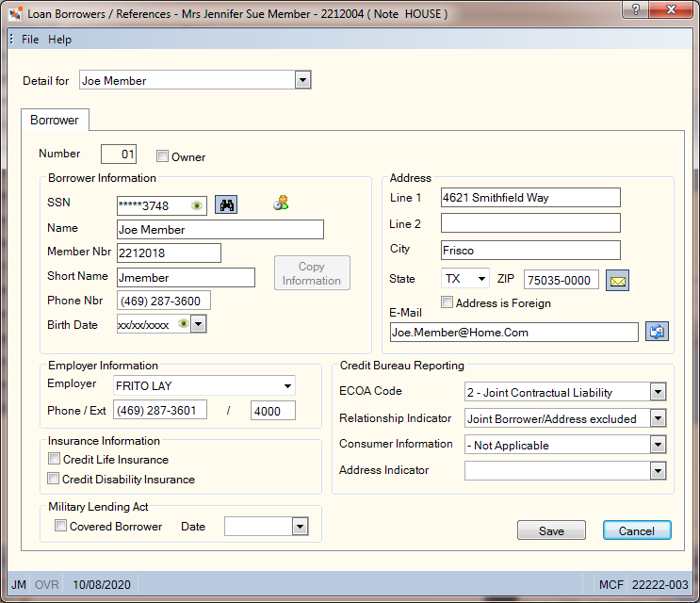Open the ECOA Code dropdown
The height and width of the screenshot is (603, 700).
658,392
